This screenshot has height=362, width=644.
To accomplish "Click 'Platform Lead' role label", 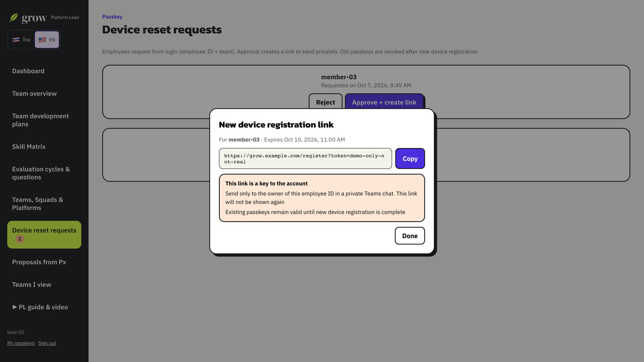I will pyautogui.click(x=65, y=17).
